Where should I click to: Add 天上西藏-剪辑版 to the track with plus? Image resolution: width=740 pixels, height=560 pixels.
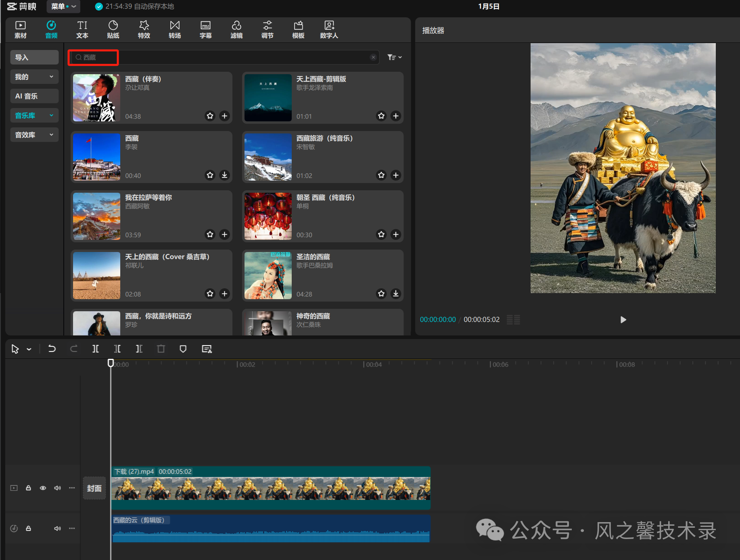[x=396, y=116]
